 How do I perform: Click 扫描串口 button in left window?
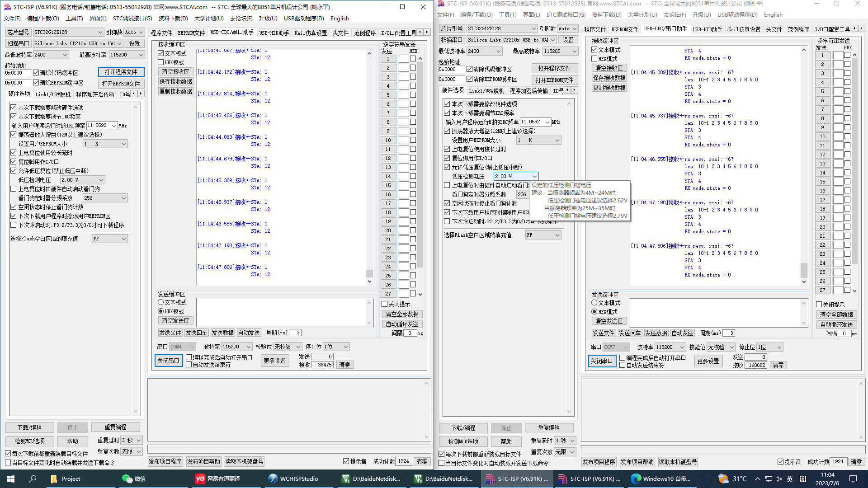click(18, 43)
